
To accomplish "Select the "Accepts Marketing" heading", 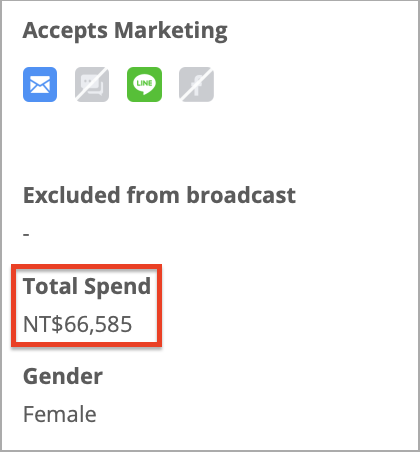I will [x=125, y=31].
